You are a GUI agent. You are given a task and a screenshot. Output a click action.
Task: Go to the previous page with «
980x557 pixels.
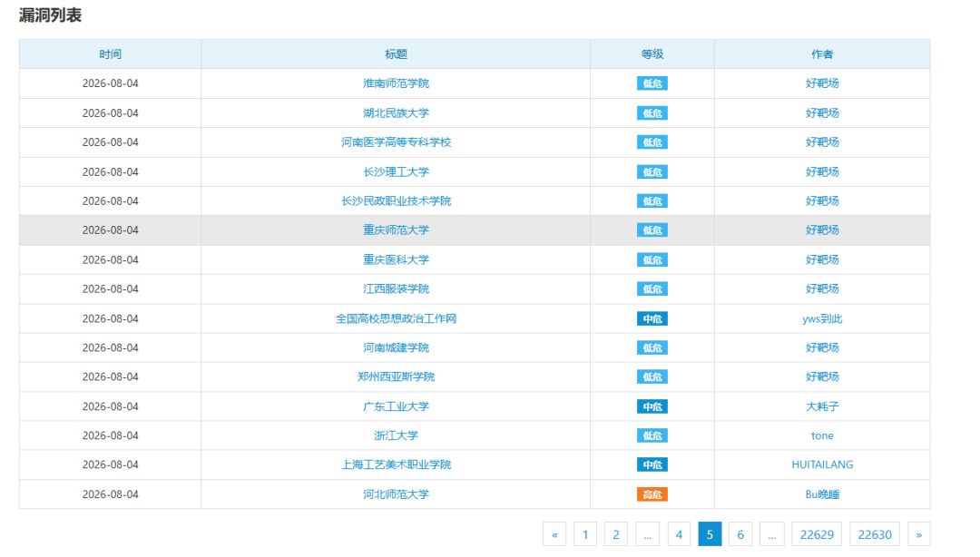[x=554, y=534]
